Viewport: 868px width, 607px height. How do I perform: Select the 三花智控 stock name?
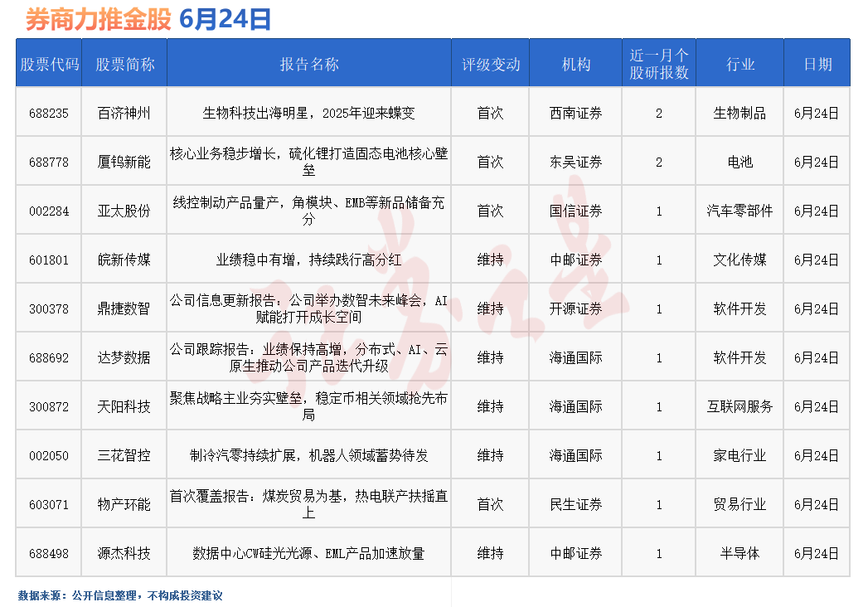click(124, 456)
